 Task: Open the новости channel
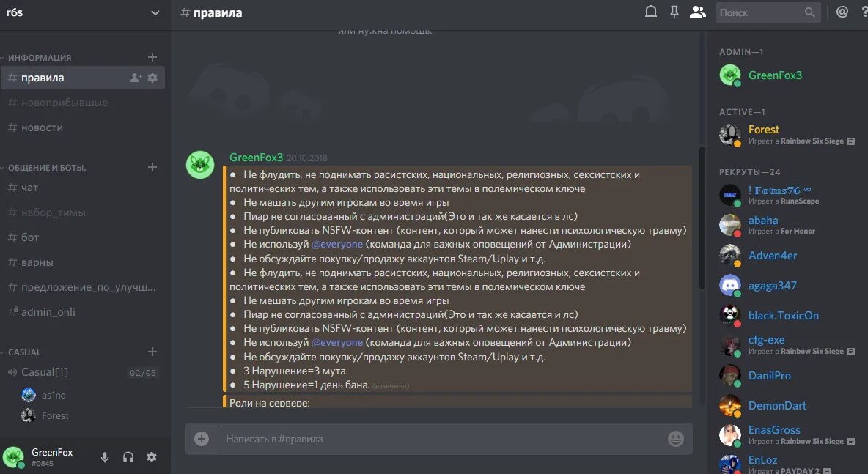tap(83, 127)
